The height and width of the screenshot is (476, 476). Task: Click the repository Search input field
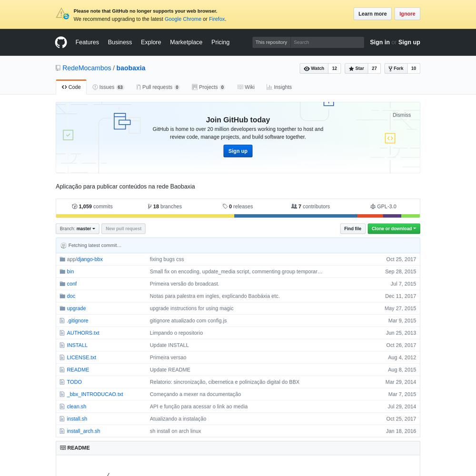[x=327, y=42]
